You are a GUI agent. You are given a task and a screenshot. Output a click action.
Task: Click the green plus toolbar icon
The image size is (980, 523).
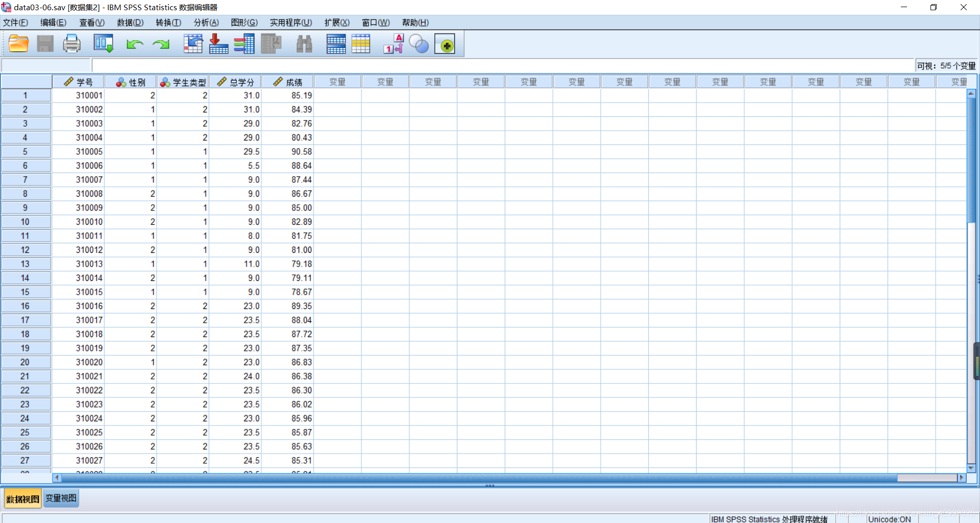445,44
